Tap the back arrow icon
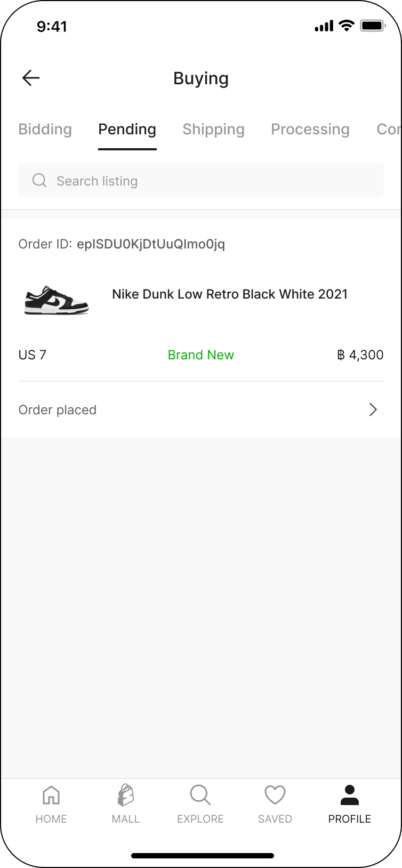 (x=31, y=78)
